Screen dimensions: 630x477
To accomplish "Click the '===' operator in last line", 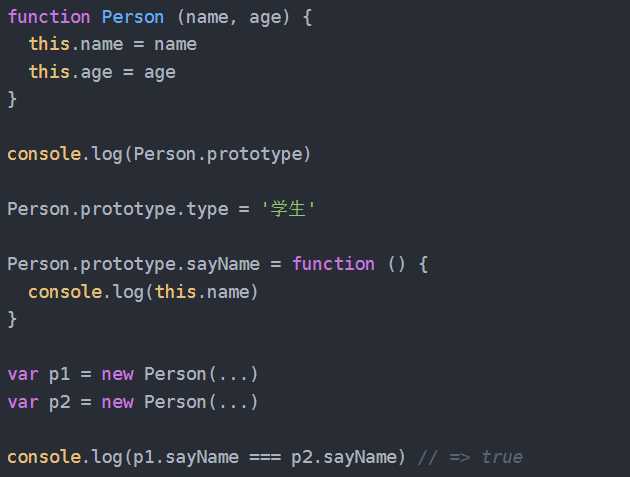I will coord(265,457).
